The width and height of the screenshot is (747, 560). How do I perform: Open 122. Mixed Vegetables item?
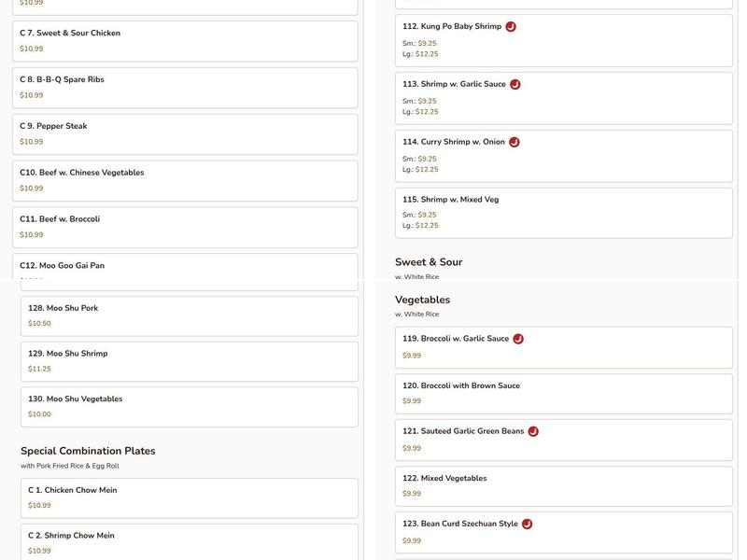click(x=564, y=485)
